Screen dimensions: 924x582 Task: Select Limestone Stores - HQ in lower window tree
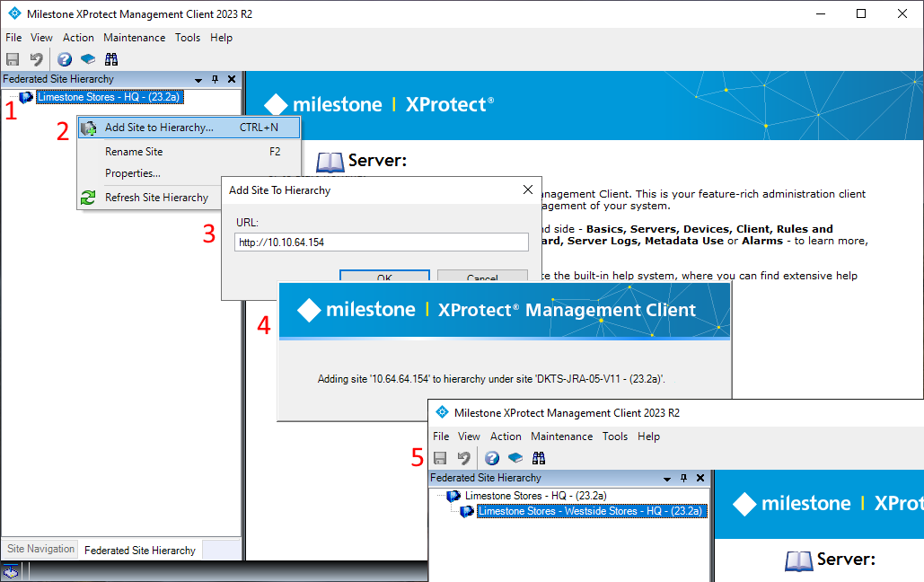[536, 496]
